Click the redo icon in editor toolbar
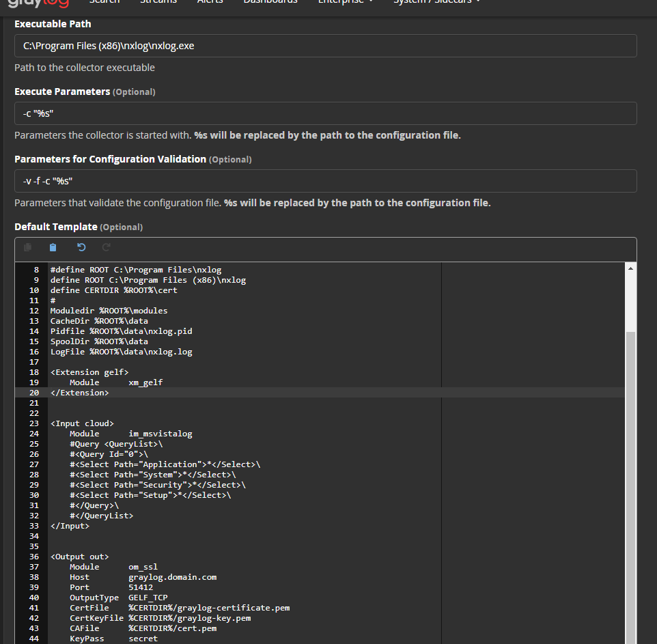The height and width of the screenshot is (644, 657). (107, 247)
